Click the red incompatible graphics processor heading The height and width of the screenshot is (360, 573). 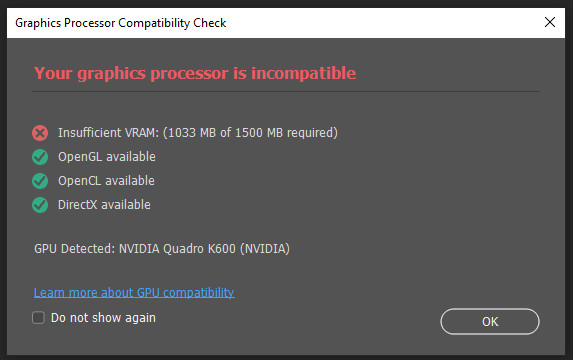click(195, 73)
